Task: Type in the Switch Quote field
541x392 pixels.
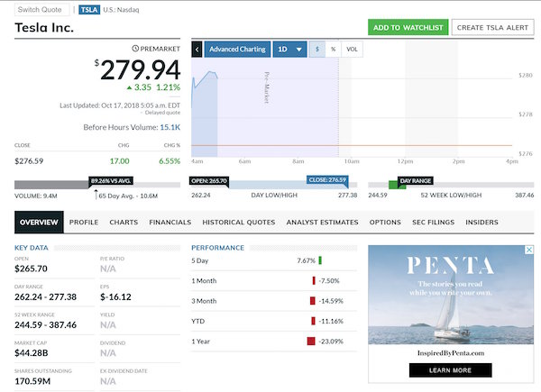Action: [41, 10]
